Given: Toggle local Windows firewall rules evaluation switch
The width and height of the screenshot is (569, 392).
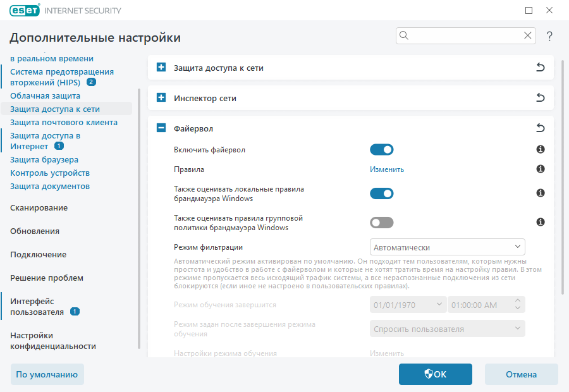Looking at the screenshot, I should point(382,193).
